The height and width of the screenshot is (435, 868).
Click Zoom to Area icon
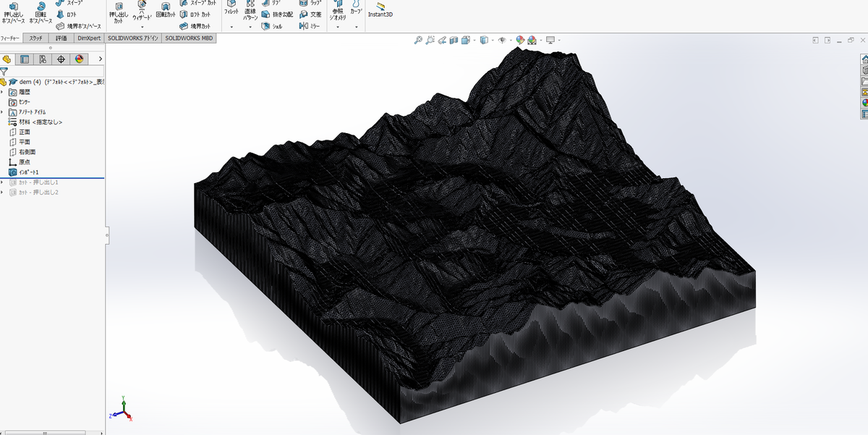pyautogui.click(x=430, y=41)
